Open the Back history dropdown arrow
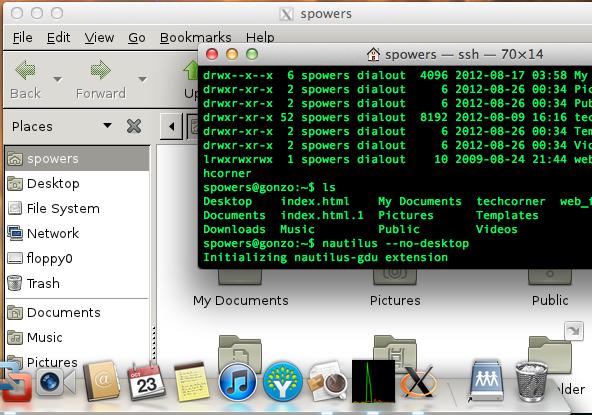The width and height of the screenshot is (592, 415). [x=57, y=79]
